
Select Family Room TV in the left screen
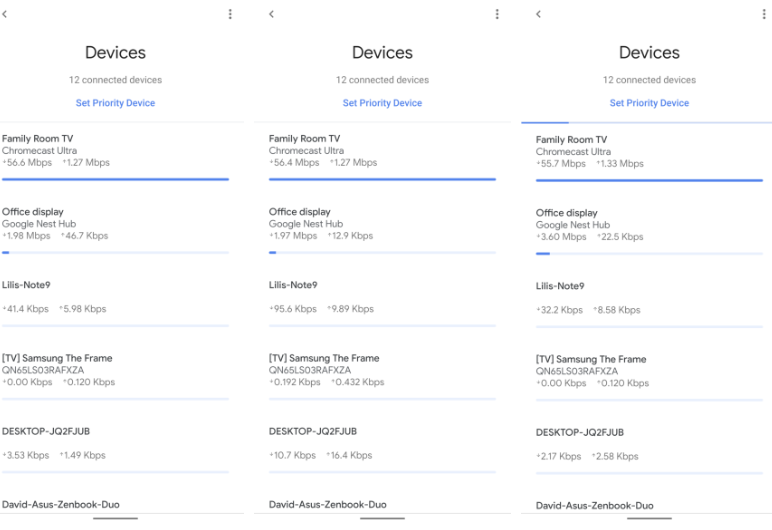pyautogui.click(x=52, y=139)
